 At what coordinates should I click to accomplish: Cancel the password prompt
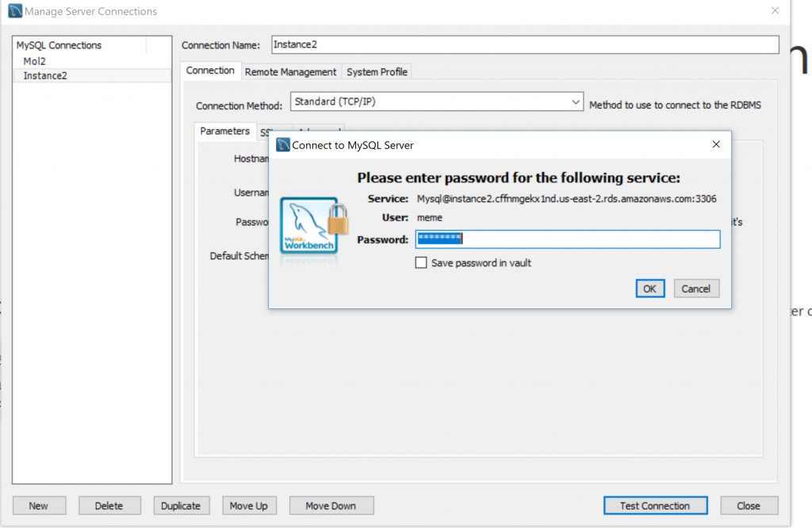(x=696, y=289)
